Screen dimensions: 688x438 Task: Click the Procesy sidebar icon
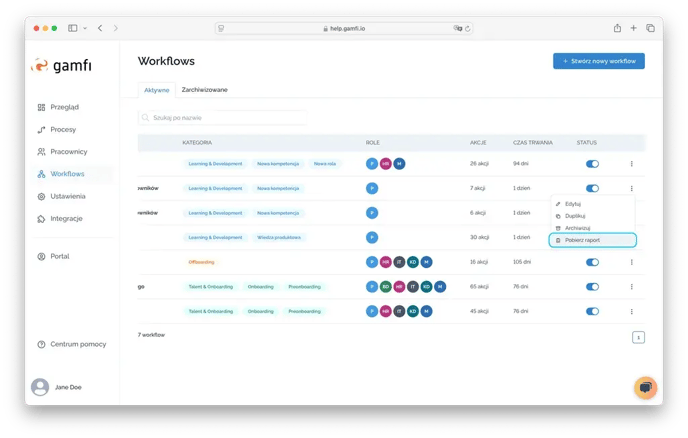pos(41,130)
